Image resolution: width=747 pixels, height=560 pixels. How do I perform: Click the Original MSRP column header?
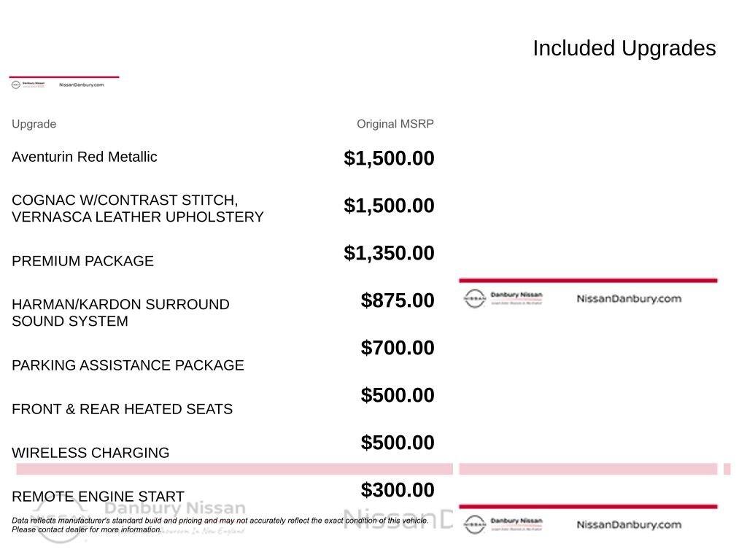[x=395, y=124]
